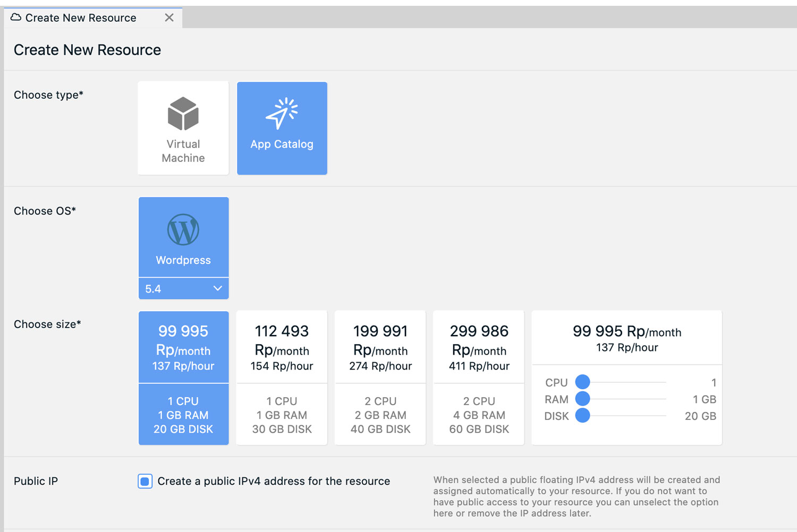Click the cloud icon in the tab

(x=16, y=18)
